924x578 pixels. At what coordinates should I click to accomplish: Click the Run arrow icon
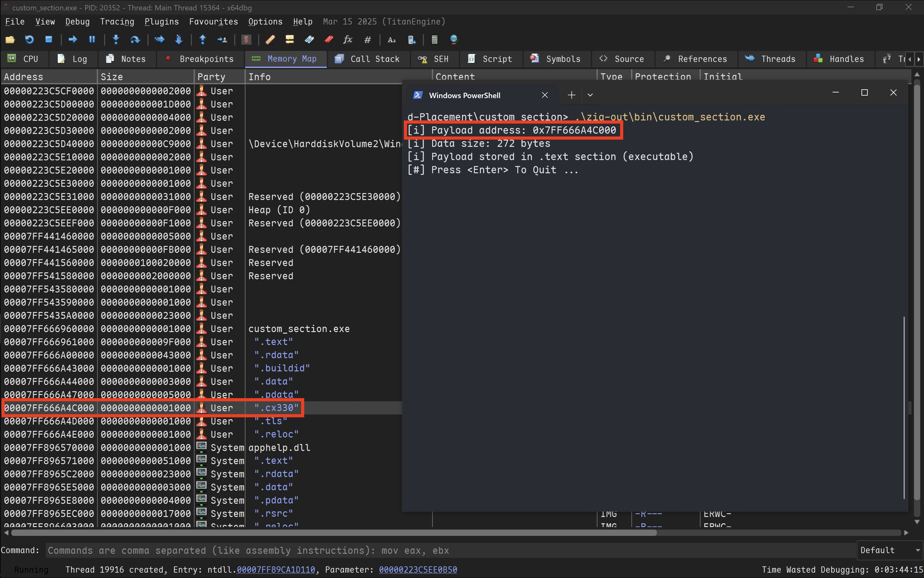[73, 39]
